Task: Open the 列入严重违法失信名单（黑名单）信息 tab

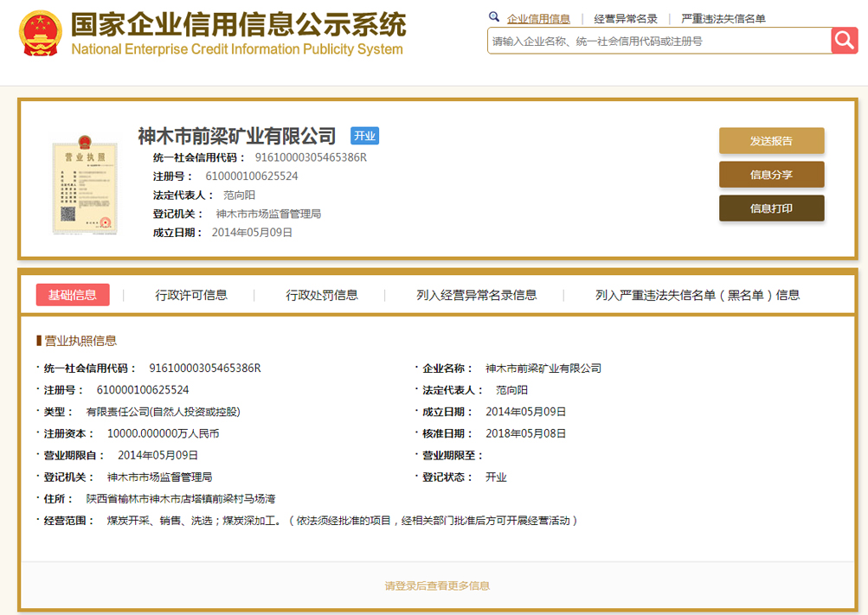Action: pos(698,295)
